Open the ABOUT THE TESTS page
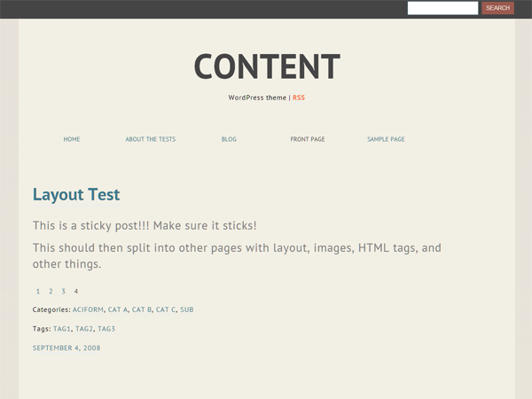 (x=151, y=139)
